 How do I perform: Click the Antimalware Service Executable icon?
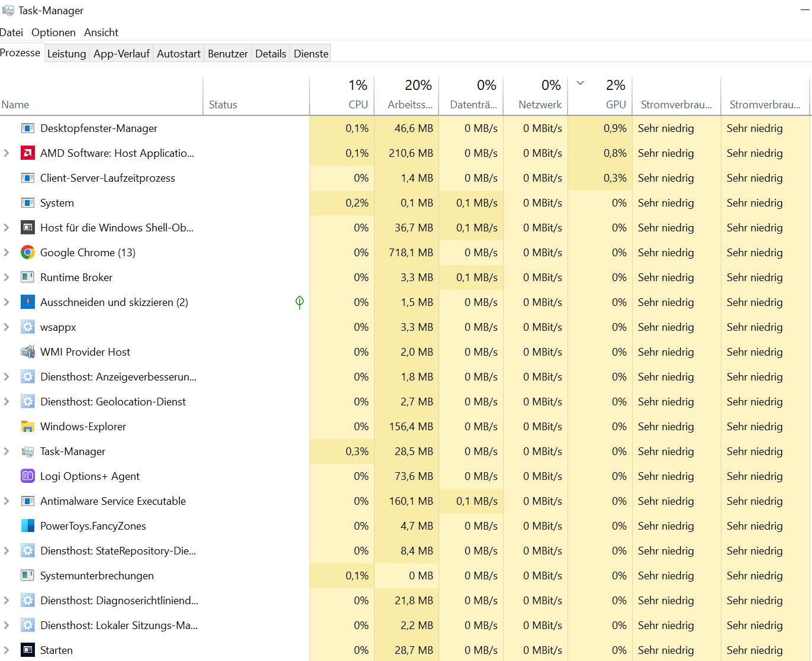[27, 501]
